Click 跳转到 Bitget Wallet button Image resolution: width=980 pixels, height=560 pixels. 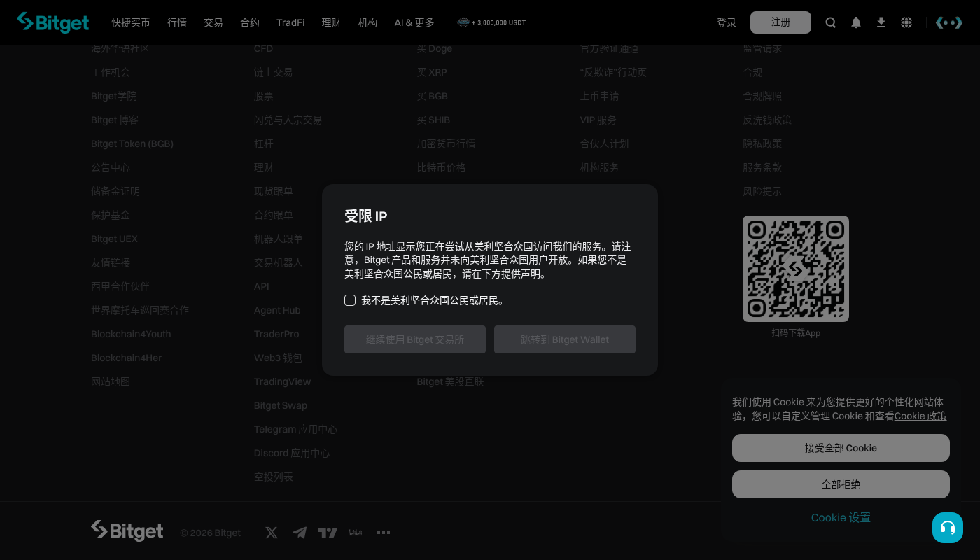565,339
